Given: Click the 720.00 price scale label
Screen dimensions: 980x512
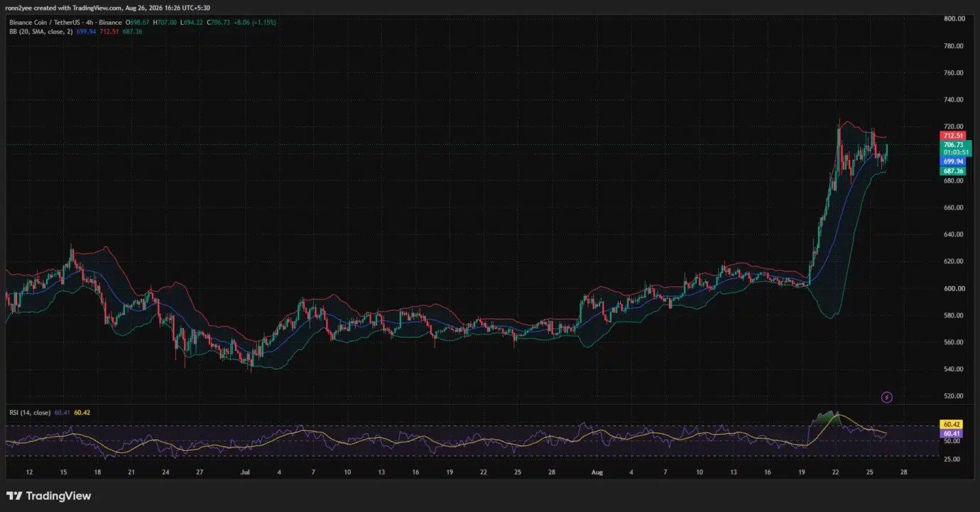Looking at the screenshot, I should (x=953, y=126).
